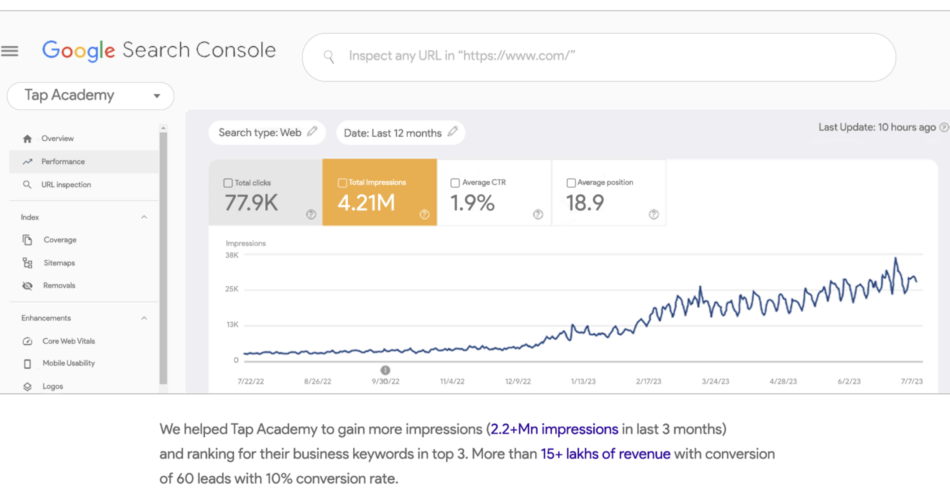The image size is (950, 500).
Task: Edit the date range using its pencil icon
Action: 453,132
